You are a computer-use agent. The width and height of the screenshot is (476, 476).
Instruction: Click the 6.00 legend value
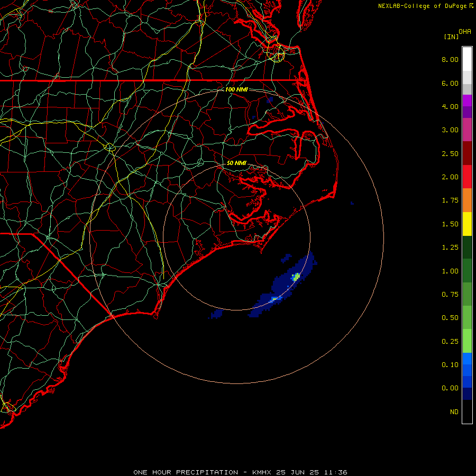click(x=450, y=83)
